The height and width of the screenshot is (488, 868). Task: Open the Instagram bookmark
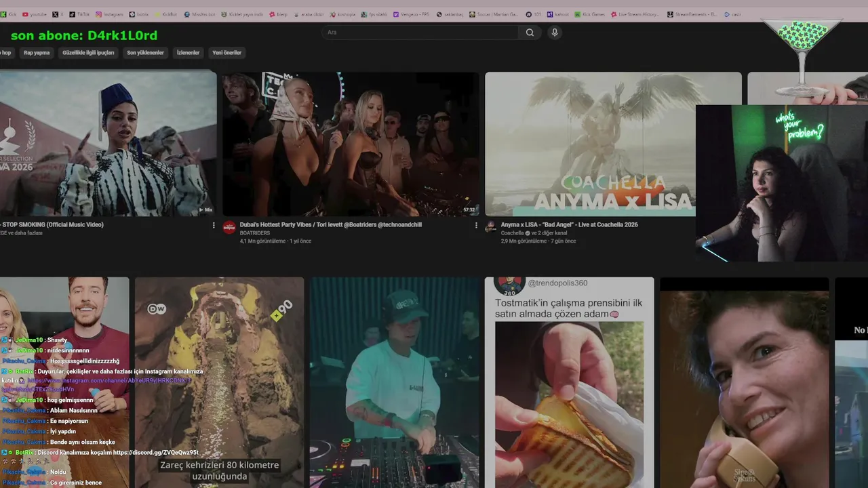[109, 14]
